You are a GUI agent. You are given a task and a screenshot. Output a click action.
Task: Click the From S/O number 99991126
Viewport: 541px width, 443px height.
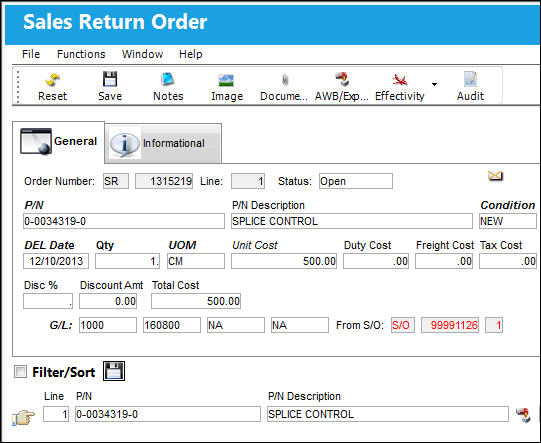[x=450, y=325]
